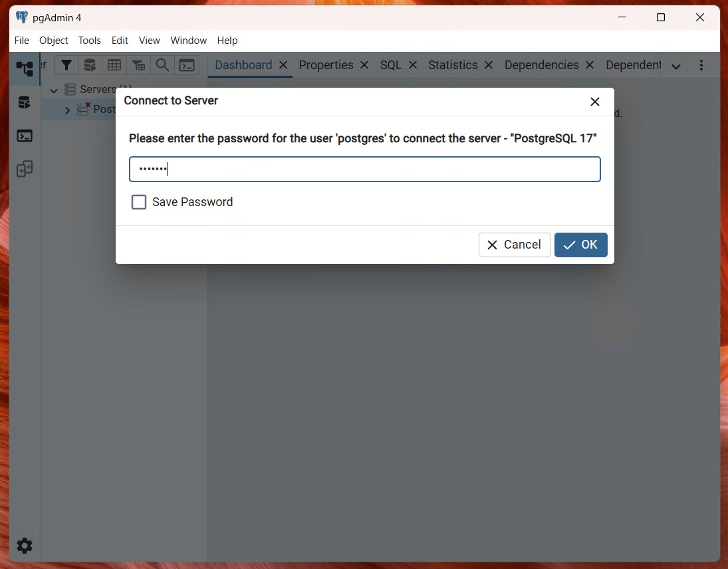
Task: Click the disconnected PostgreSQL server icon
Action: tap(84, 109)
